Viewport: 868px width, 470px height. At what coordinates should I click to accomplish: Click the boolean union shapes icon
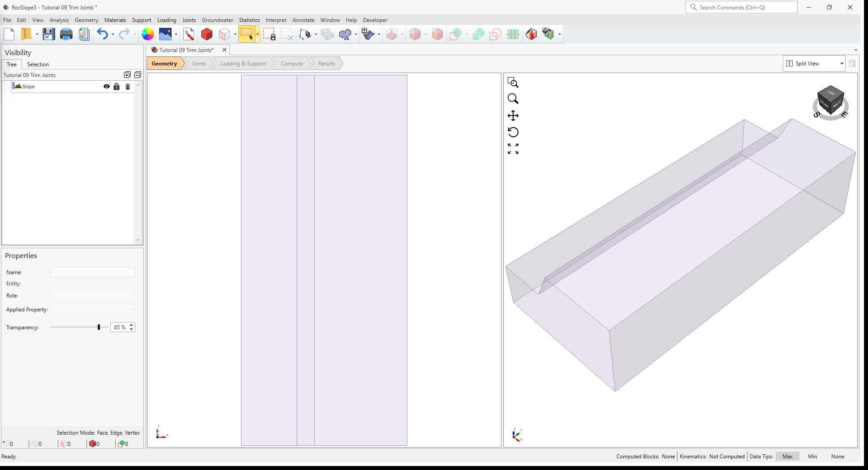(456, 34)
